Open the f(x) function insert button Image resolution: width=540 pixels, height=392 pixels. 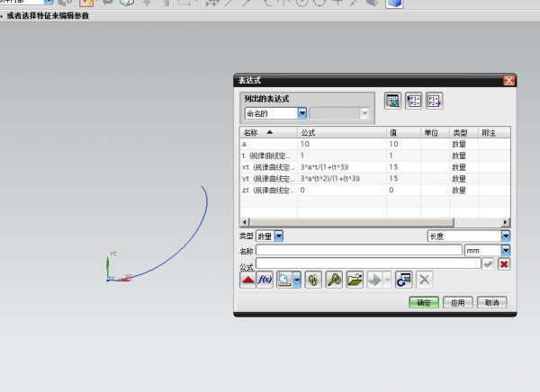pyautogui.click(x=265, y=280)
